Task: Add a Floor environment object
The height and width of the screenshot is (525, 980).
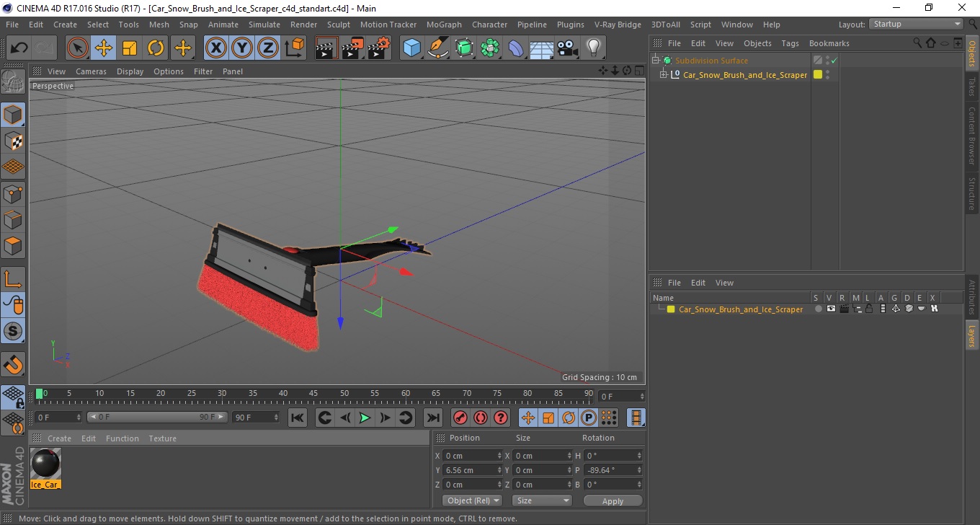Action: click(x=542, y=48)
